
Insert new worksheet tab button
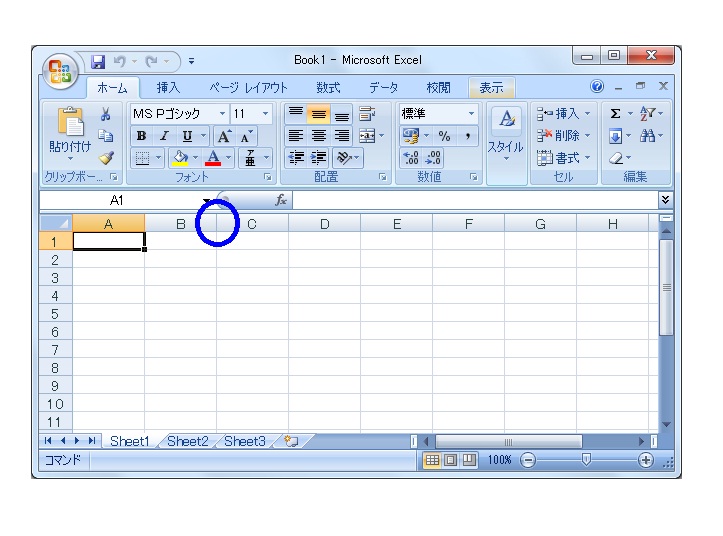pos(291,441)
